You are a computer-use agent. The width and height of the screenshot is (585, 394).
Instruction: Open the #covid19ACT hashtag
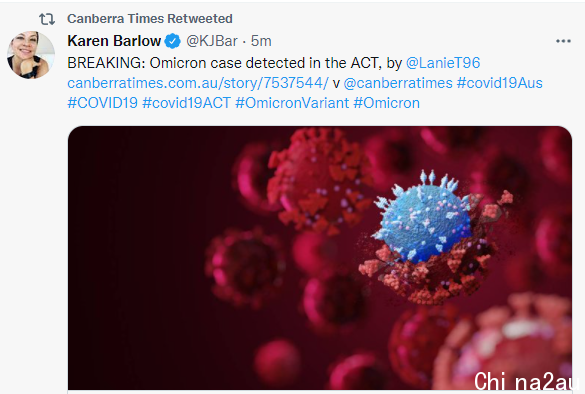(187, 103)
